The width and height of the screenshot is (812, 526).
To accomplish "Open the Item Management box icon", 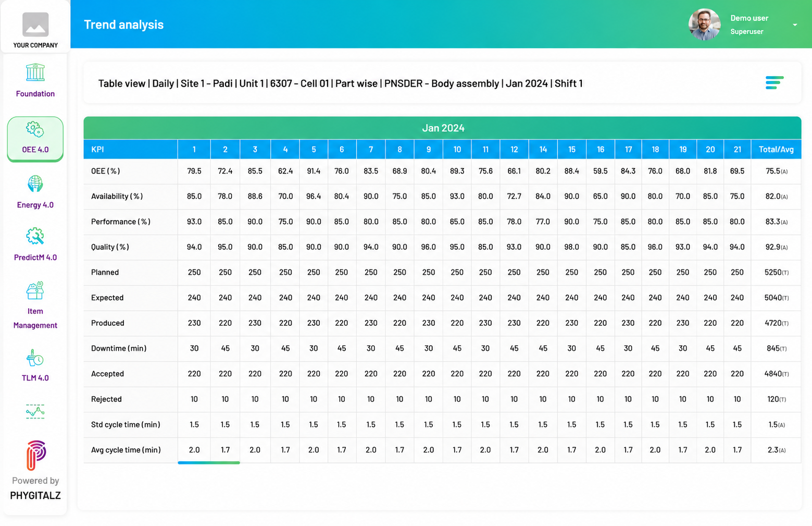I will [x=35, y=290].
